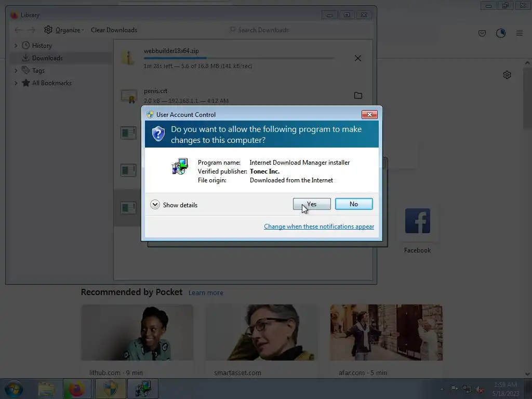The height and width of the screenshot is (399, 532).
Task: Cancel the webbuilder18x64.zip download
Action: click(357, 58)
